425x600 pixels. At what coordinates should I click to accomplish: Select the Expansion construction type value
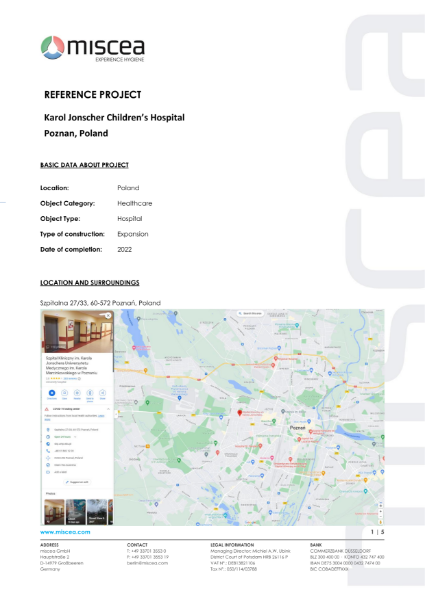(133, 234)
